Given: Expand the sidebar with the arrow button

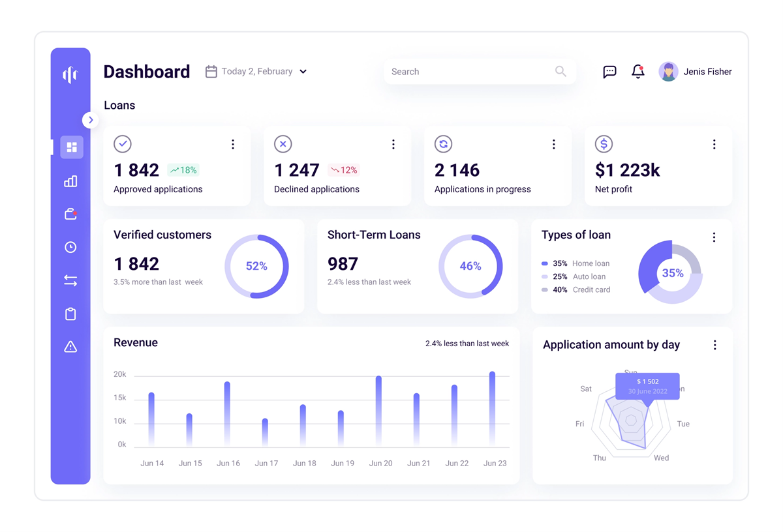Looking at the screenshot, I should 91,120.
